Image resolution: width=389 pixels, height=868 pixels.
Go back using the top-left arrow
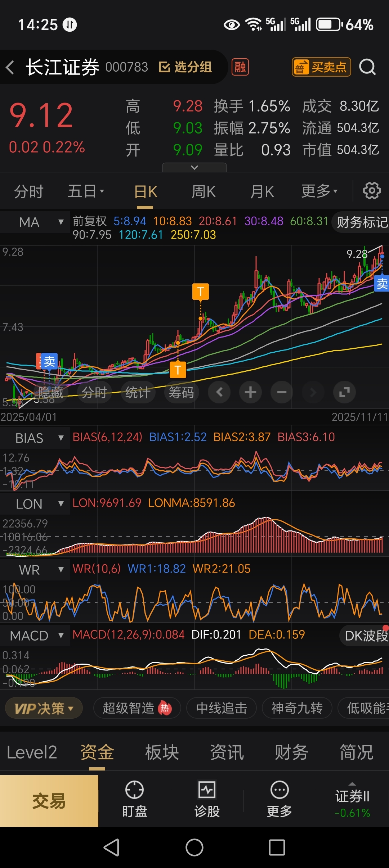[x=10, y=67]
